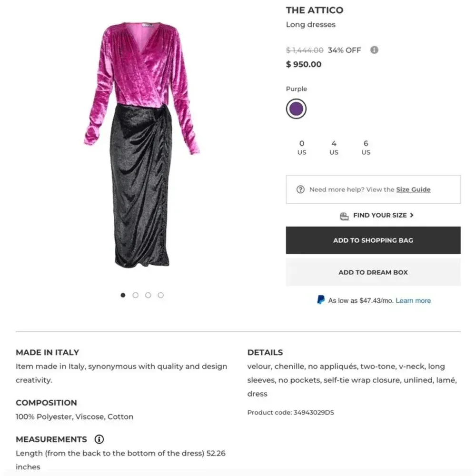476x476 pixels.
Task: Click ADD TO DREAM BOX
Action: [x=373, y=272]
